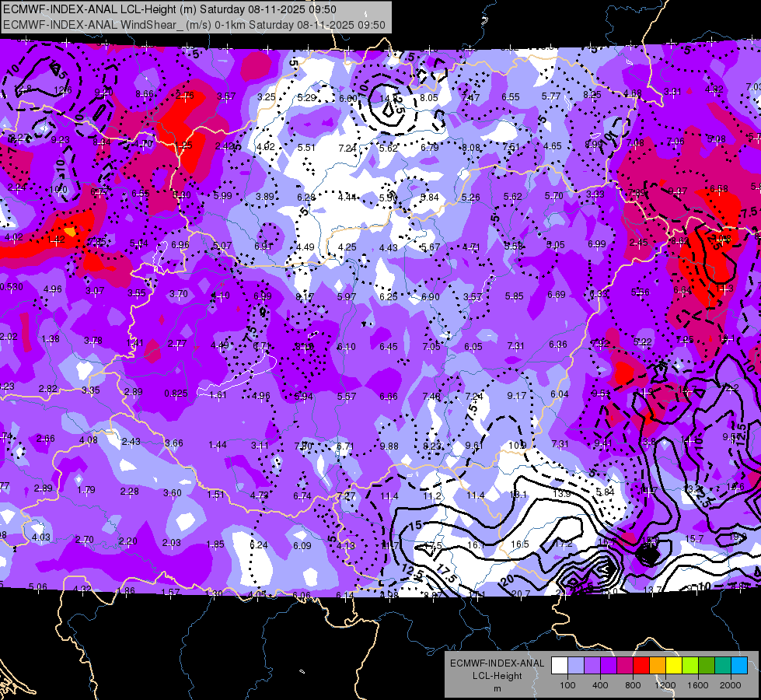Click the legend label ECMWF-INDEX-ANAL

click(x=497, y=663)
